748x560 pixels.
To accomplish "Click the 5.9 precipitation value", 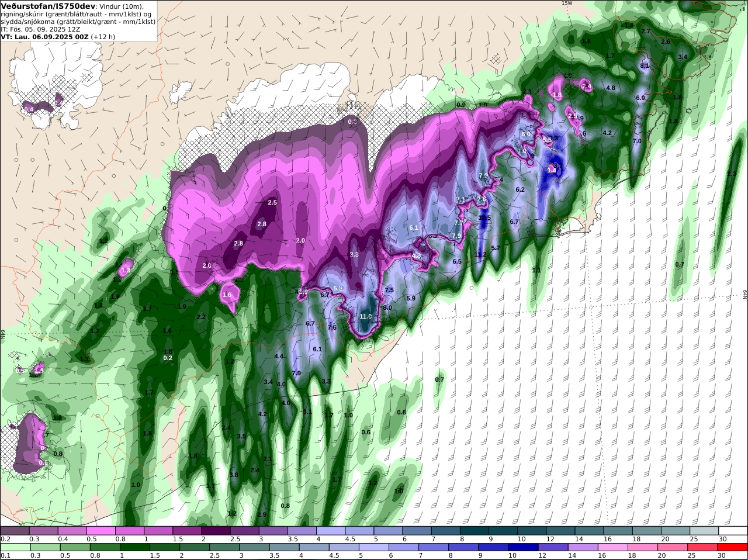I will coord(411,299).
